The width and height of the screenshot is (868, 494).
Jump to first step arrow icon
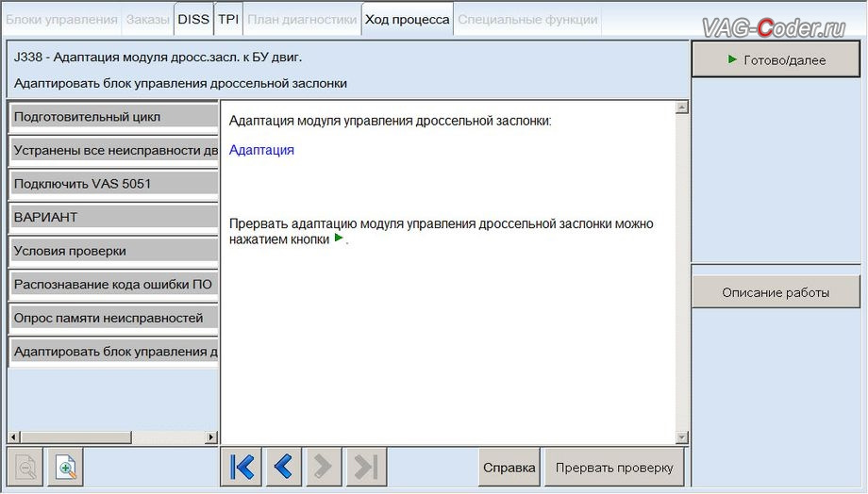(242, 467)
